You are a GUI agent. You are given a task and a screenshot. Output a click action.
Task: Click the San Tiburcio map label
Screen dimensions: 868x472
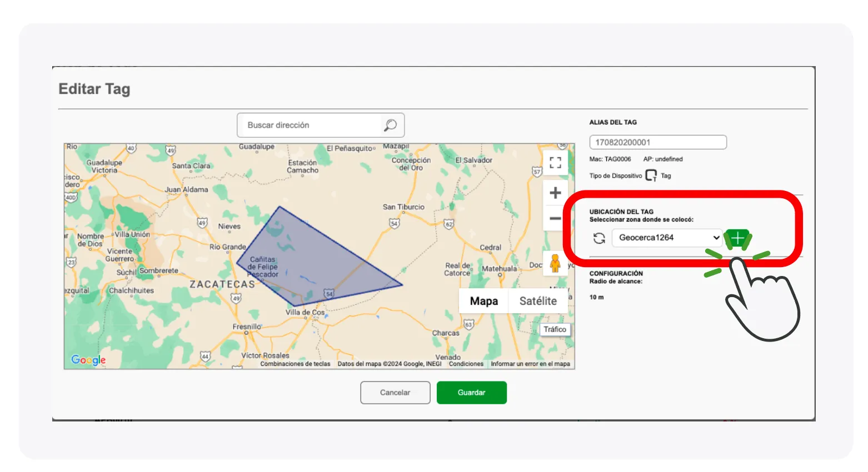coord(403,207)
